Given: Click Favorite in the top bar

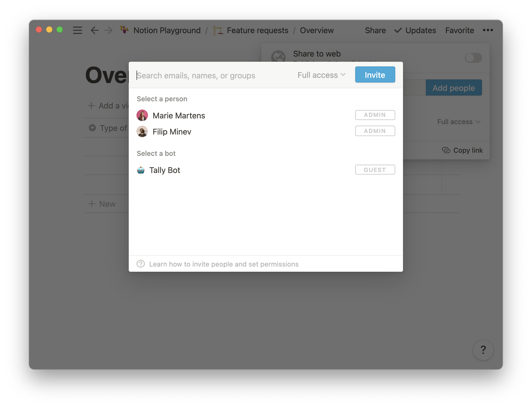Looking at the screenshot, I should coord(459,30).
